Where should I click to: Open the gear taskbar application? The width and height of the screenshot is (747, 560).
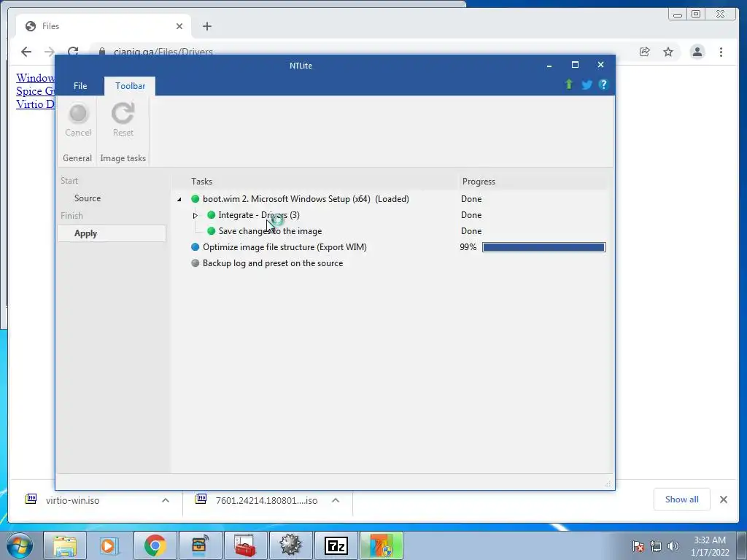tap(290, 545)
